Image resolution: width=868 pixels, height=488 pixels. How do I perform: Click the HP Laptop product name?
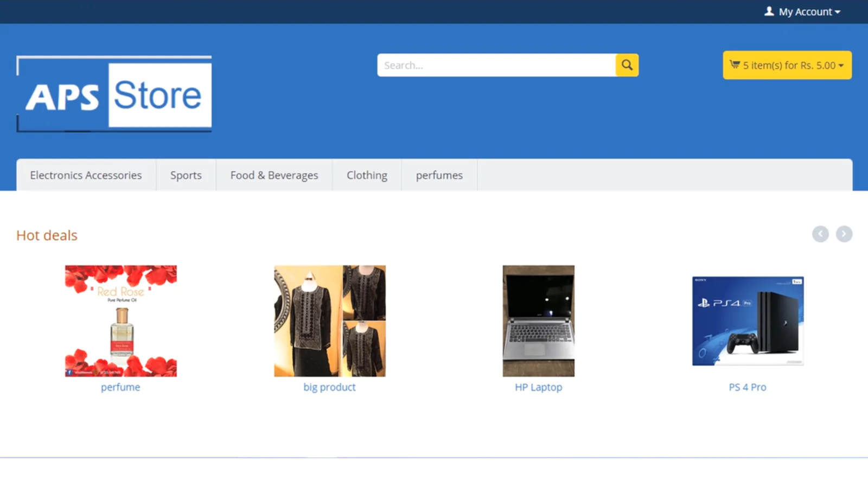(538, 387)
